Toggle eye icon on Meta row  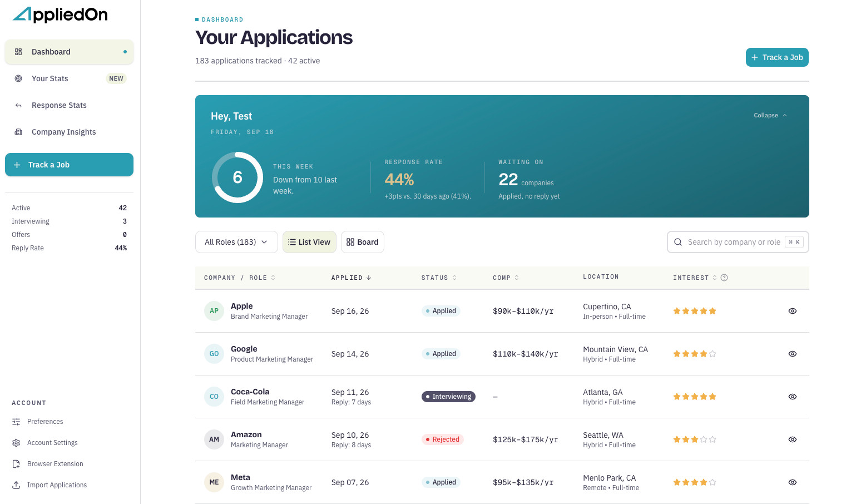pos(793,482)
